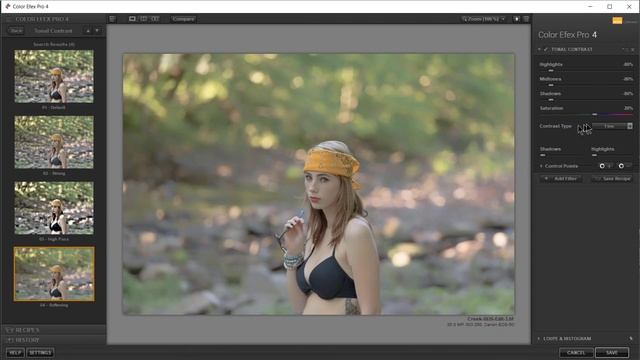640x360 pixels.
Task: Open Tonal Contrast filter options icon
Action: [x=624, y=49]
